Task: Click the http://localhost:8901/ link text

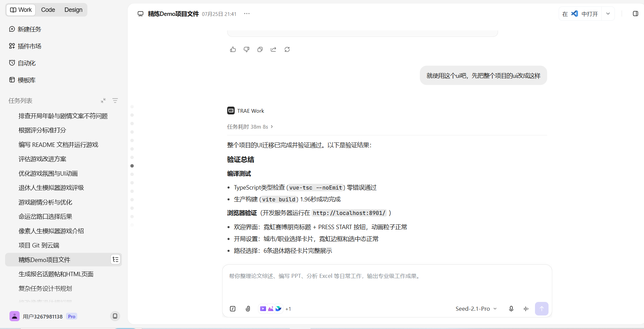Action: click(349, 213)
